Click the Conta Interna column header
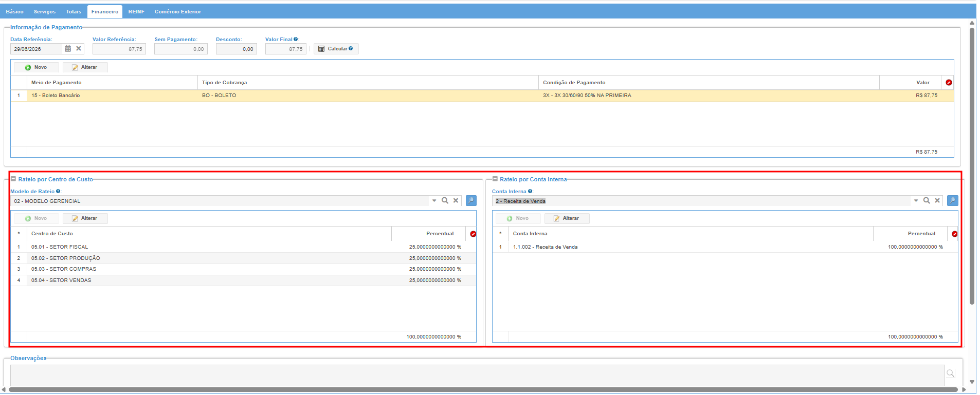The height and width of the screenshot is (395, 980). (691, 234)
